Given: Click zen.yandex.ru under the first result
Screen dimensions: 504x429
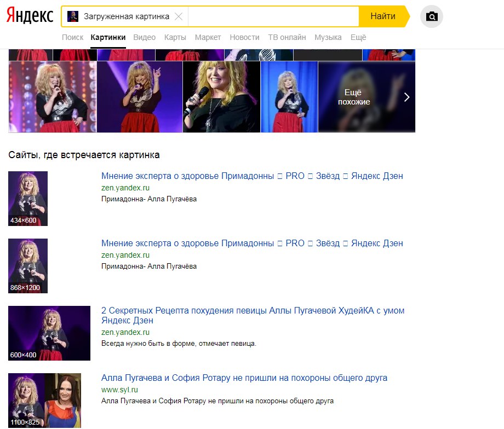Looking at the screenshot, I should click(125, 188).
